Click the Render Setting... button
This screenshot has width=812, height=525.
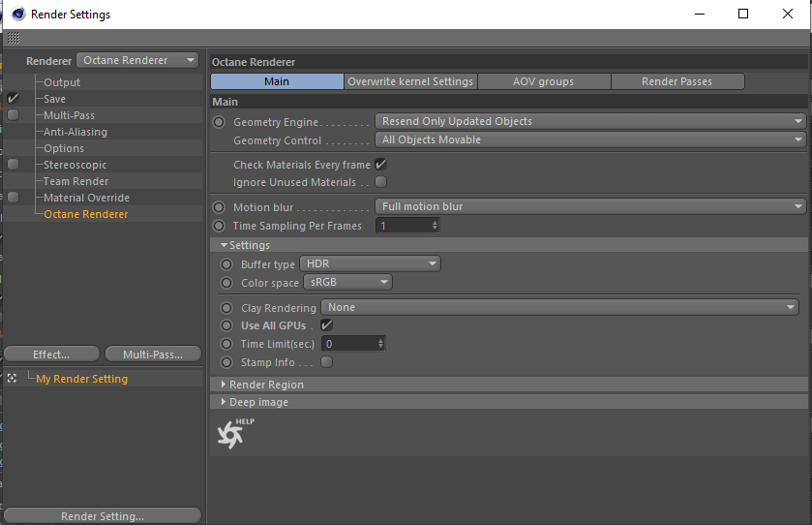(103, 515)
